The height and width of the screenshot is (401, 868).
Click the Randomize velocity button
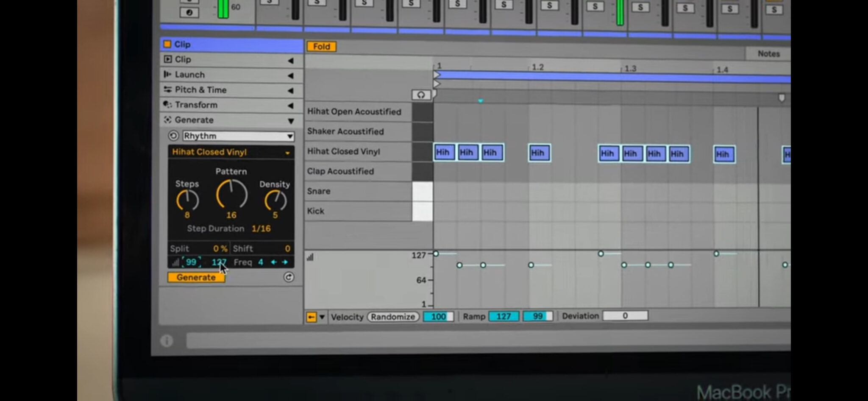392,317
